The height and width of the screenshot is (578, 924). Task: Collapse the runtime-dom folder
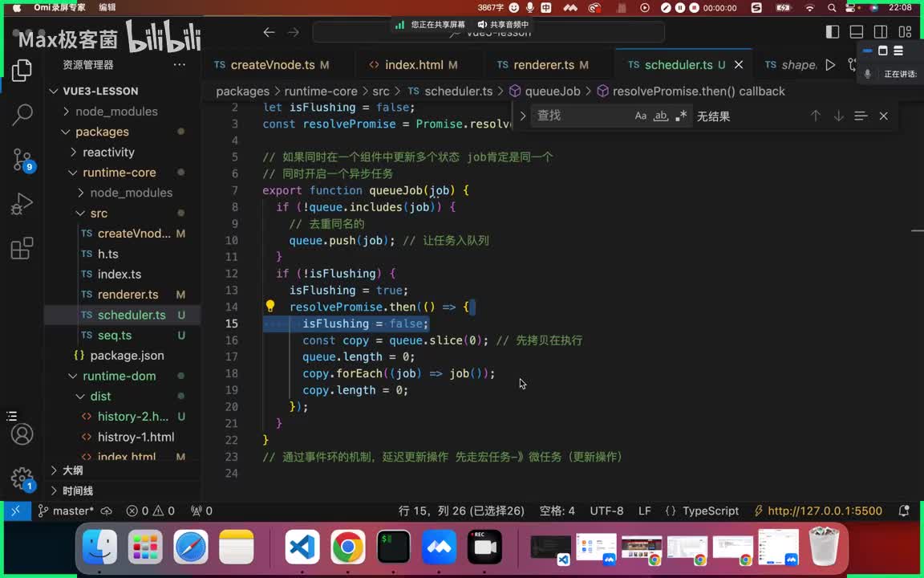click(x=119, y=376)
